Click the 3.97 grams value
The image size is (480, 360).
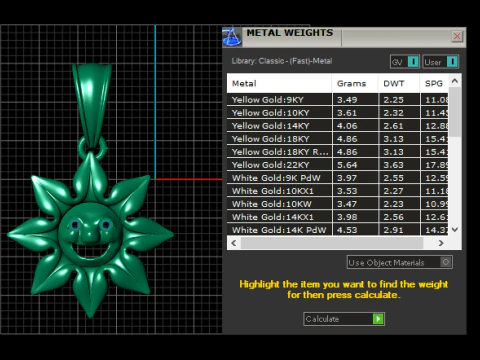(x=347, y=178)
